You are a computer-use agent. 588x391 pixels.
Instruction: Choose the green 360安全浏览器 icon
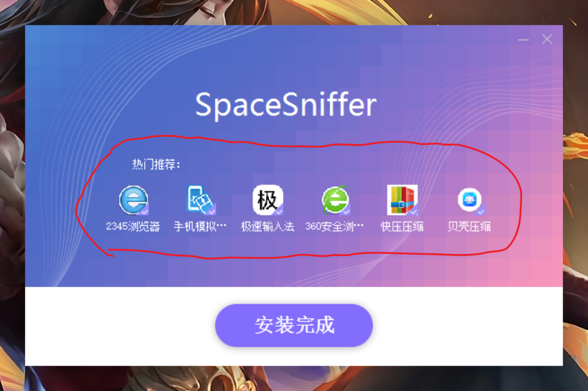(x=335, y=200)
